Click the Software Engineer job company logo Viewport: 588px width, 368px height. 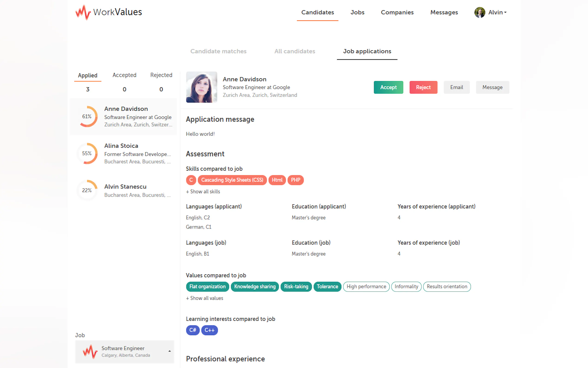coord(90,352)
